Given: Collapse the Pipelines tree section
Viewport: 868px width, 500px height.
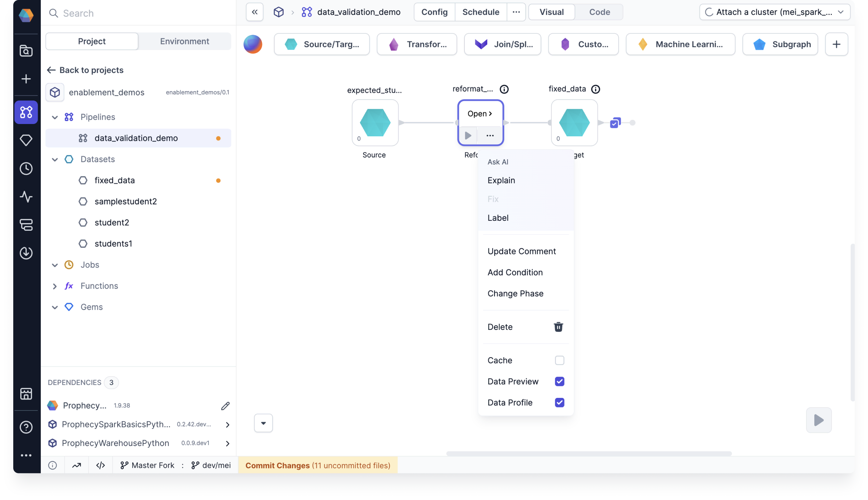Looking at the screenshot, I should coord(55,117).
